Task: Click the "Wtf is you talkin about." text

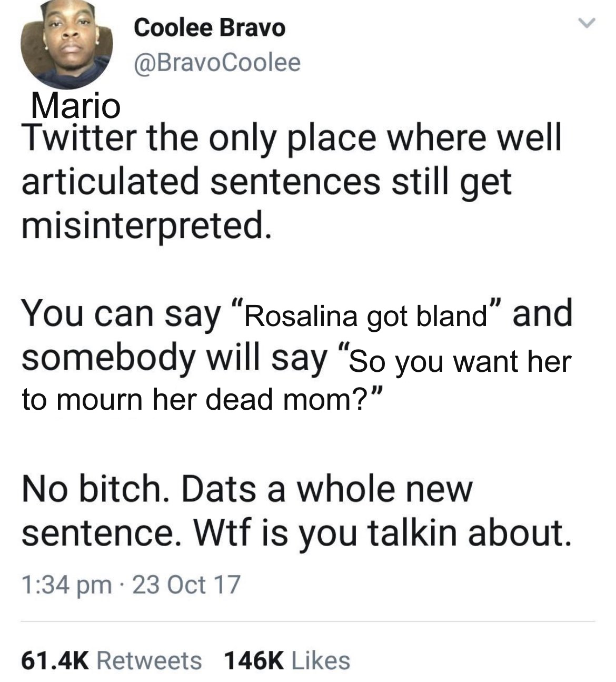Action: click(382, 533)
